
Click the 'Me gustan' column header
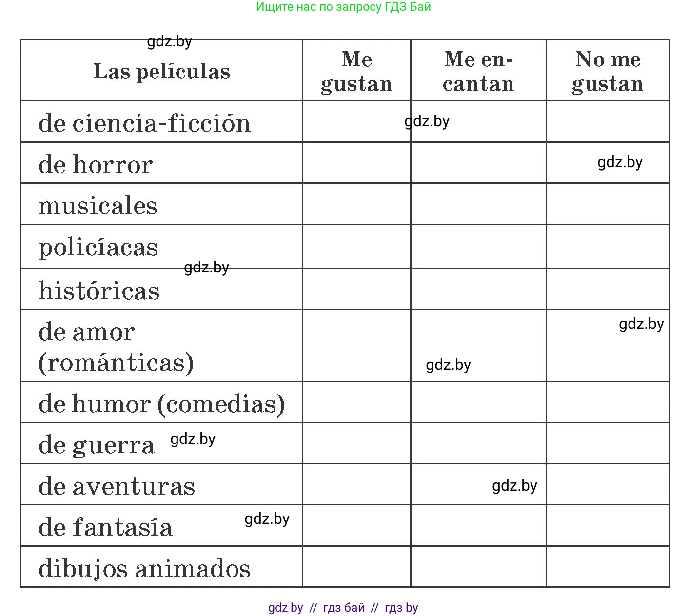[356, 71]
